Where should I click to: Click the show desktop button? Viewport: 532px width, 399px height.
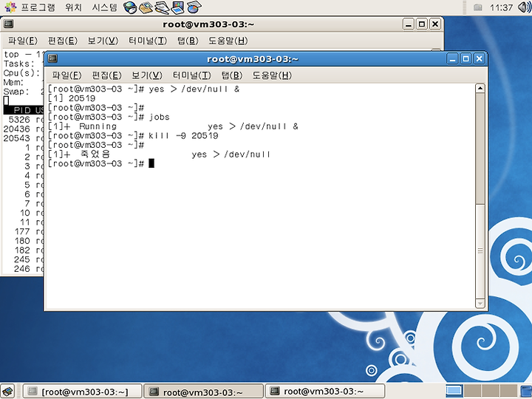[x=8, y=391]
